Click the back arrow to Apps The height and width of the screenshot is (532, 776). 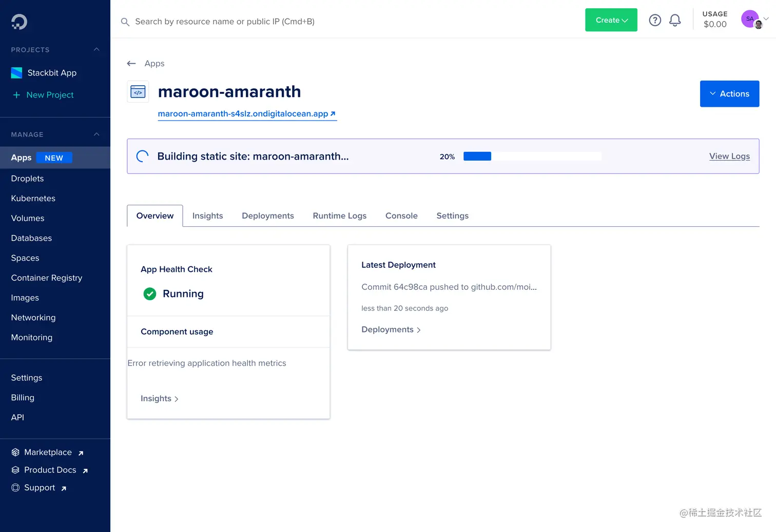131,63
